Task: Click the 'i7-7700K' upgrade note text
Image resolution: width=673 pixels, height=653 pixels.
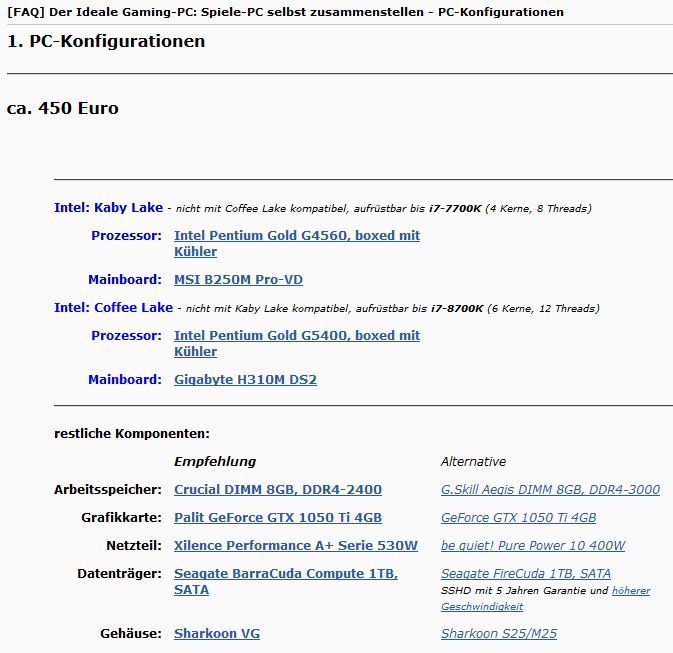Action: [455, 209]
